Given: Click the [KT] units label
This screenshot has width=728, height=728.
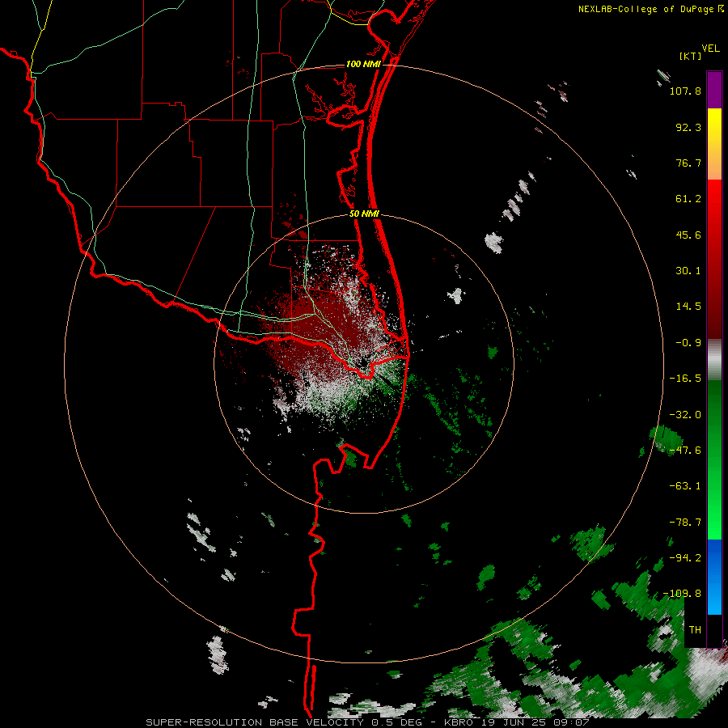Looking at the screenshot, I should [x=690, y=56].
